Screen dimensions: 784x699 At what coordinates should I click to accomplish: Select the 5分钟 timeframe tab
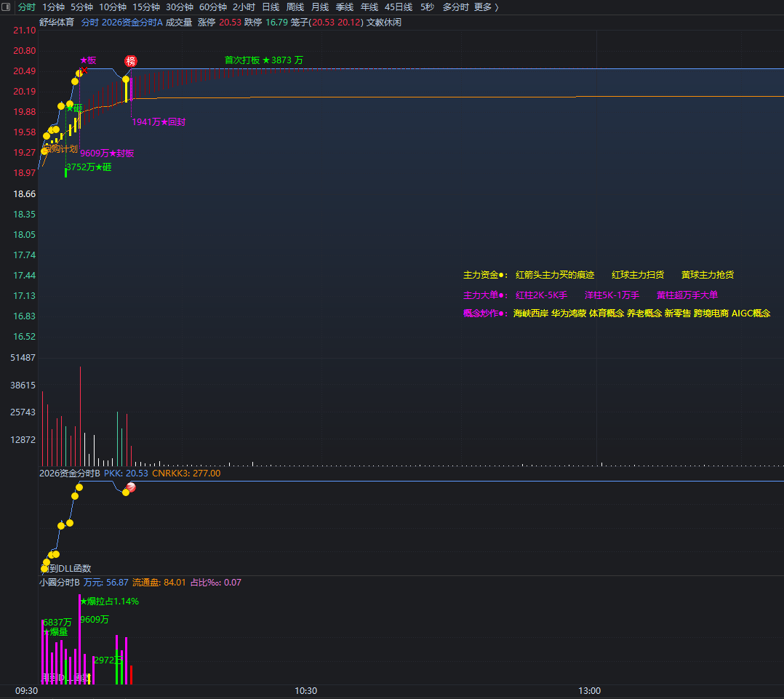(x=81, y=7)
